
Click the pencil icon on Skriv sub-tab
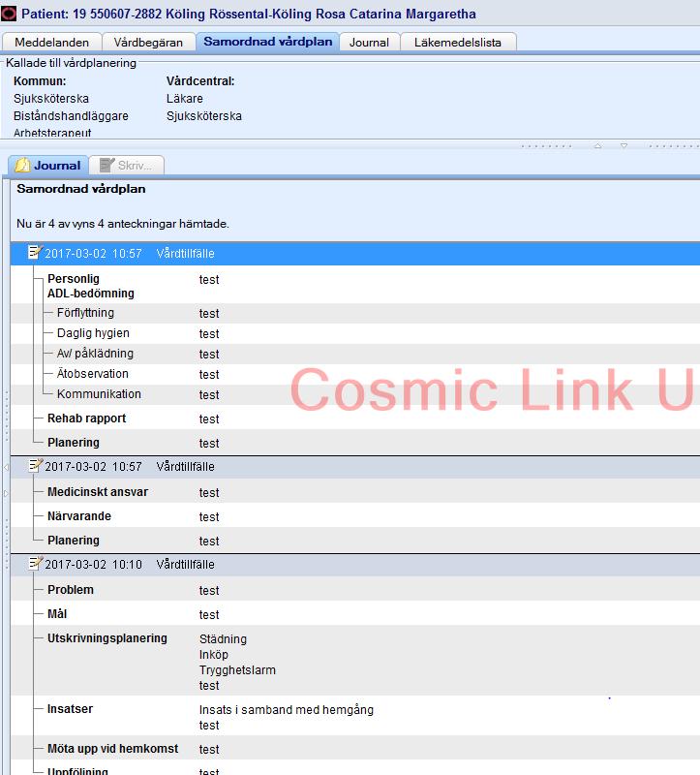click(107, 165)
